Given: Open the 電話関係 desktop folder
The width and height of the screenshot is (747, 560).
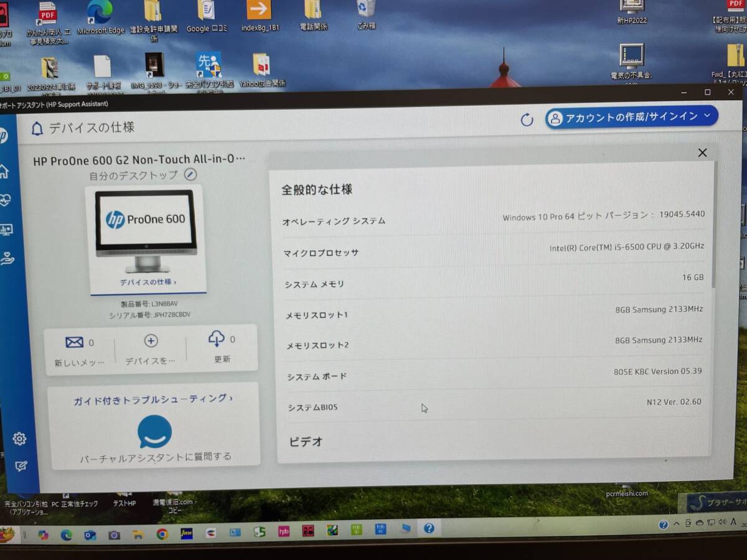Looking at the screenshot, I should pyautogui.click(x=313, y=15).
